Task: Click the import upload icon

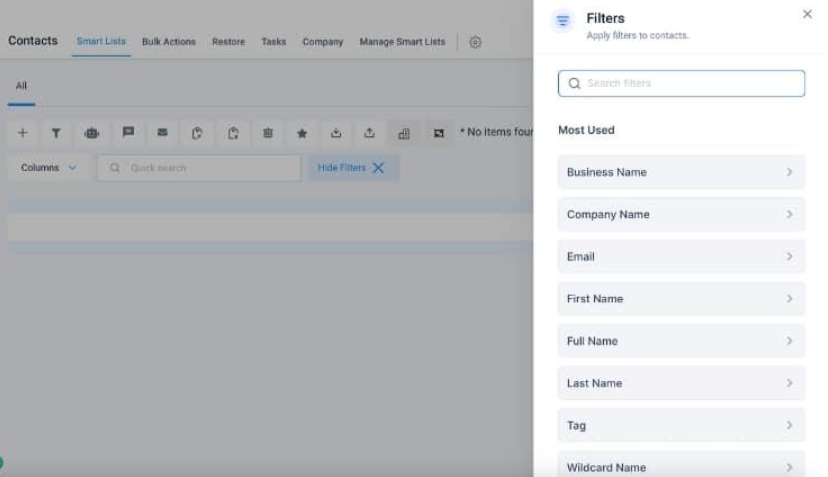Action: [370, 133]
